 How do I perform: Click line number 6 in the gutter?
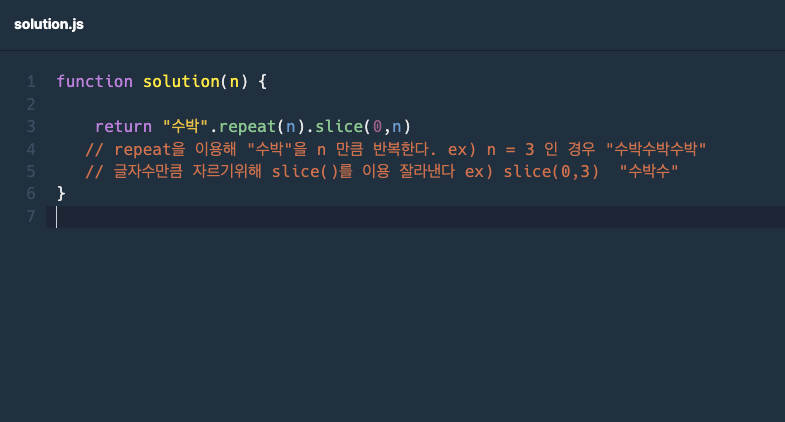(31, 193)
